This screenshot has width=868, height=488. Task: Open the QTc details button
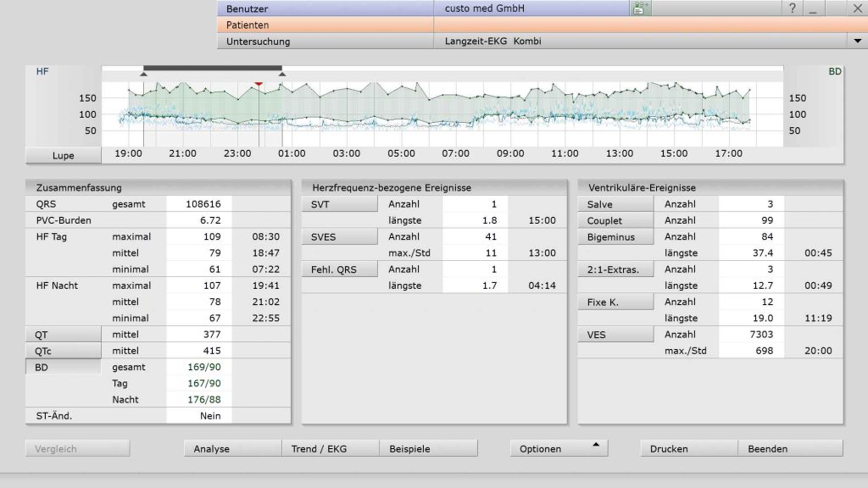(x=63, y=351)
